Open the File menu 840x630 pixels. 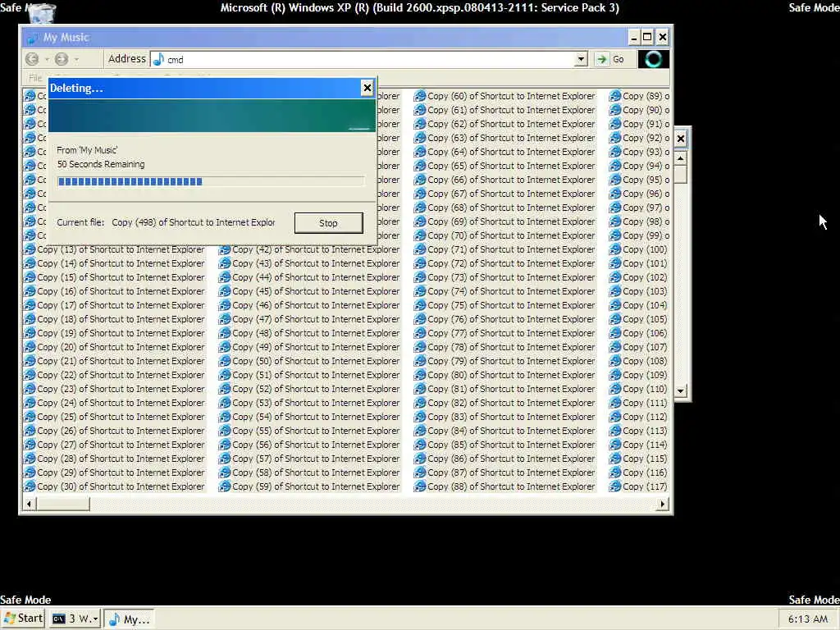[x=35, y=78]
